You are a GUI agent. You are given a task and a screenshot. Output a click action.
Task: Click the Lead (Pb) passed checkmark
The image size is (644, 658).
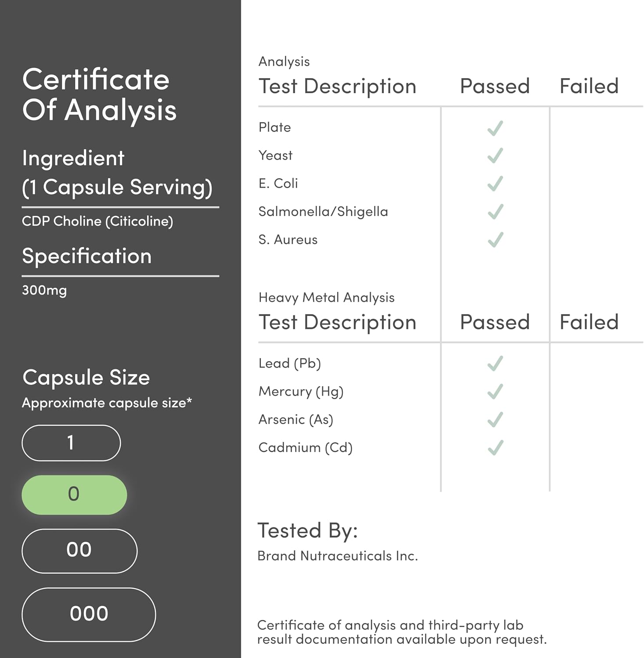click(495, 364)
